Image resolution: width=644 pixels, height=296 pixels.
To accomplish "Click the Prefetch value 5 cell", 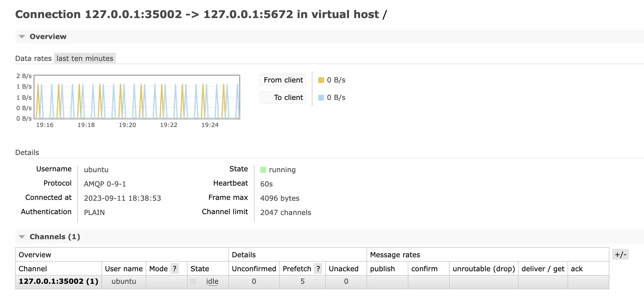I will point(302,281).
